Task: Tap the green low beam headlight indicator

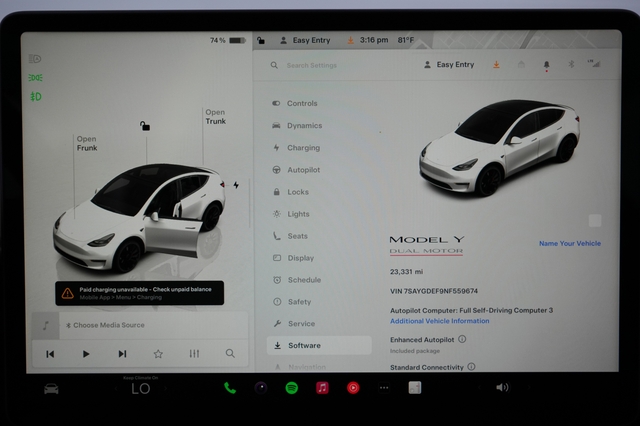Action: coord(36,97)
